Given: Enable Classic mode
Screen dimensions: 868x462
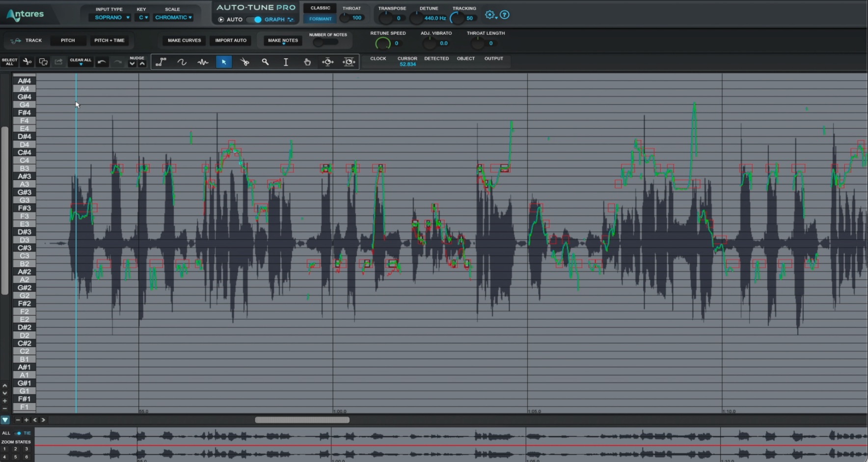Looking at the screenshot, I should pyautogui.click(x=320, y=8).
